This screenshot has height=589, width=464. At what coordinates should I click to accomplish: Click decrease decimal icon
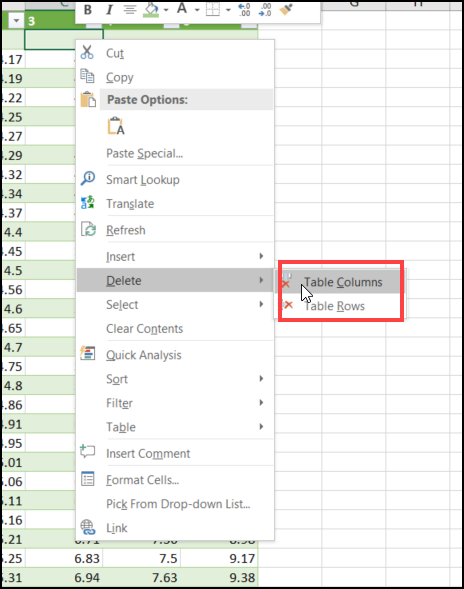tap(265, 10)
